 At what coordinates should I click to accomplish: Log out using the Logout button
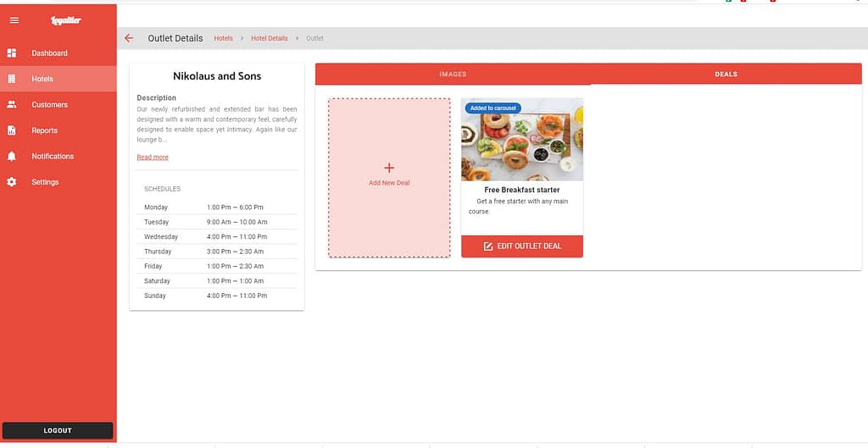pos(58,430)
